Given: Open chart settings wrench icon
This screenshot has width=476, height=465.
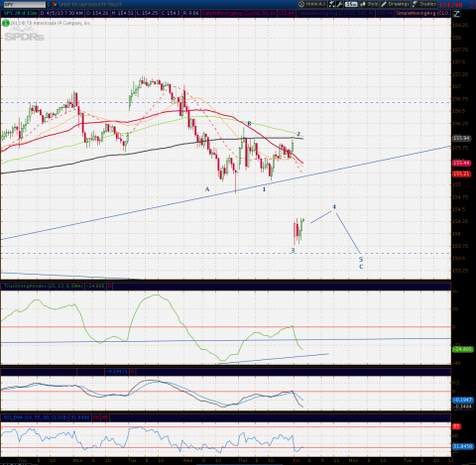Looking at the screenshot, I should 339,4.
